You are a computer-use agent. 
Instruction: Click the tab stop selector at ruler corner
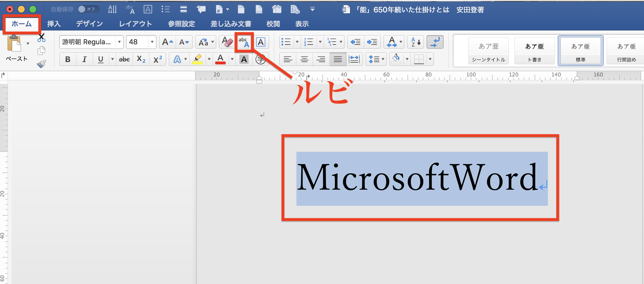pyautogui.click(x=3, y=75)
